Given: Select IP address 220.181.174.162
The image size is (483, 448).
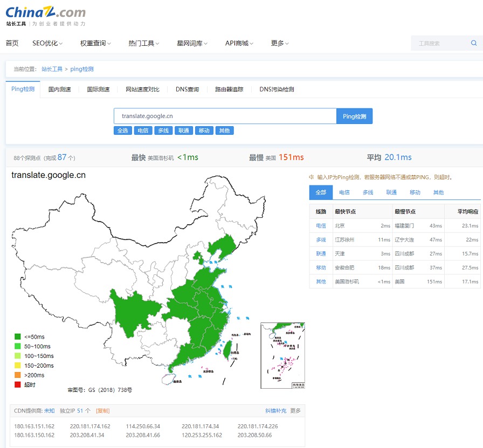Looking at the screenshot, I should [x=90, y=426].
